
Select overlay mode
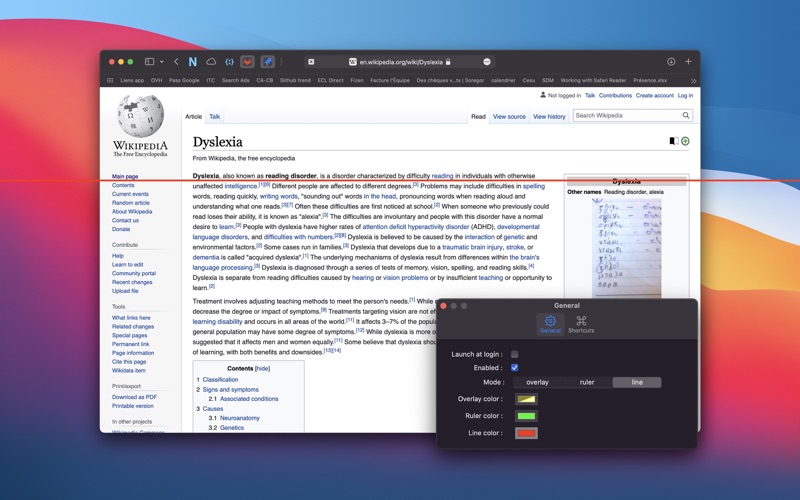tap(537, 382)
